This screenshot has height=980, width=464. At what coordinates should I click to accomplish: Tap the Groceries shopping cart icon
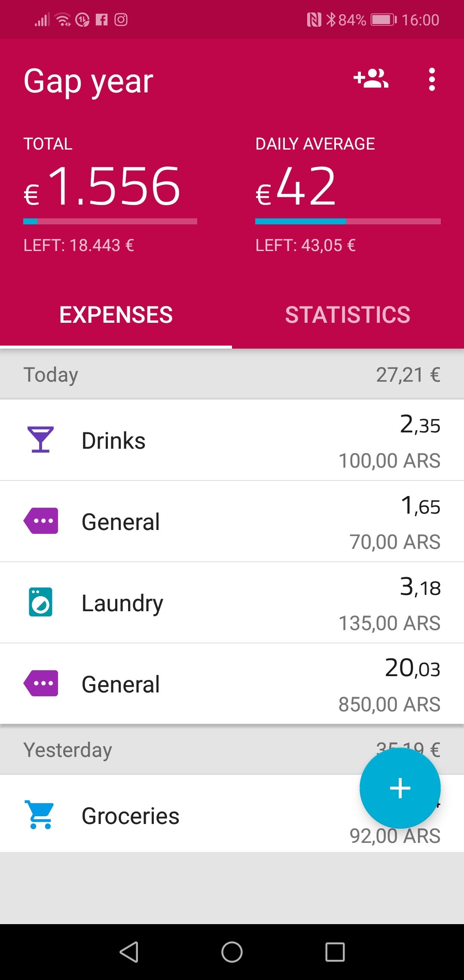pyautogui.click(x=40, y=815)
